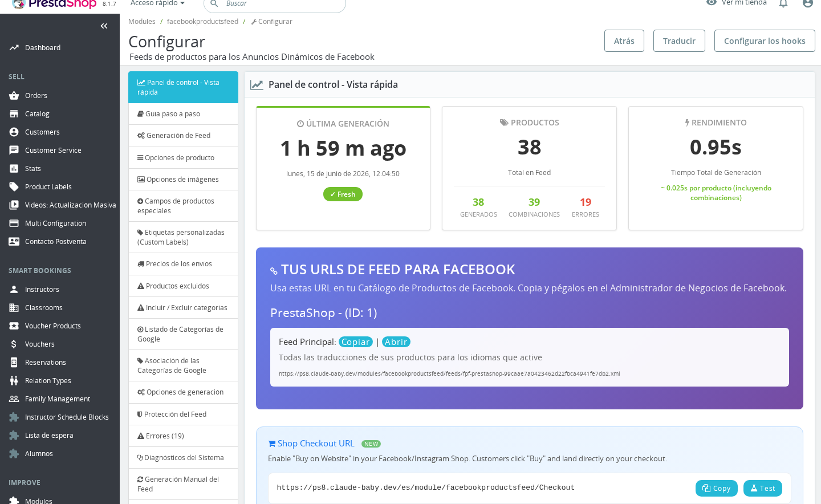
Task: Open the Errores (19) tab
Action: pos(183,436)
